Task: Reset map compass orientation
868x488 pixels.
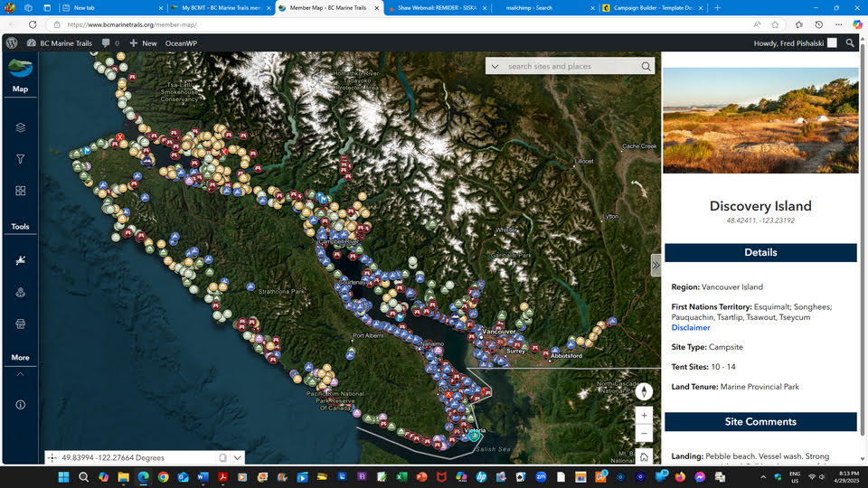Action: coord(644,391)
